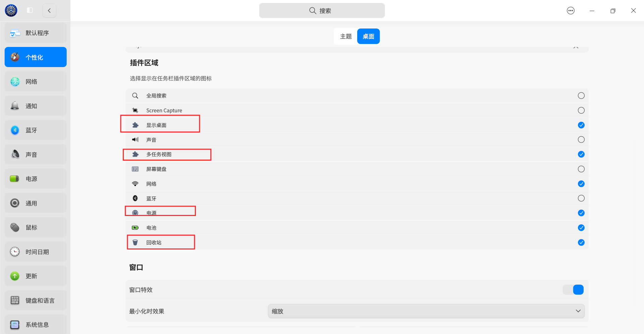Open the three-dot main menu
Screen dimensions: 644x334
tap(571, 11)
